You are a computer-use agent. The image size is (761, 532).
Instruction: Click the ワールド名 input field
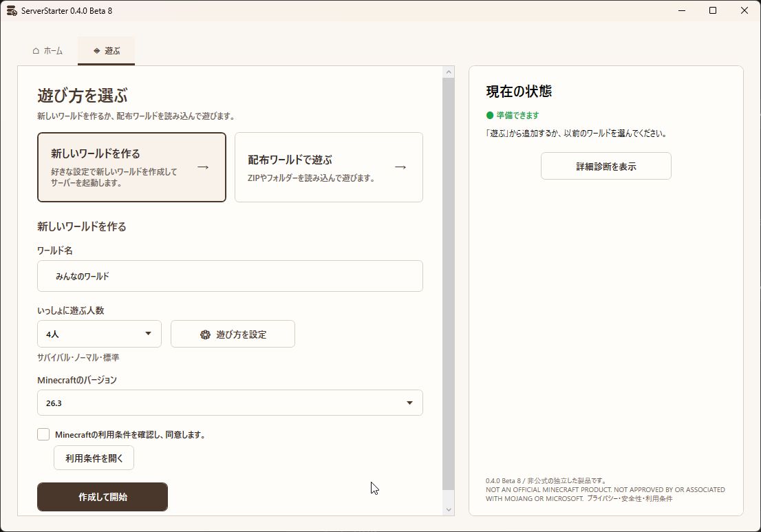(x=230, y=276)
